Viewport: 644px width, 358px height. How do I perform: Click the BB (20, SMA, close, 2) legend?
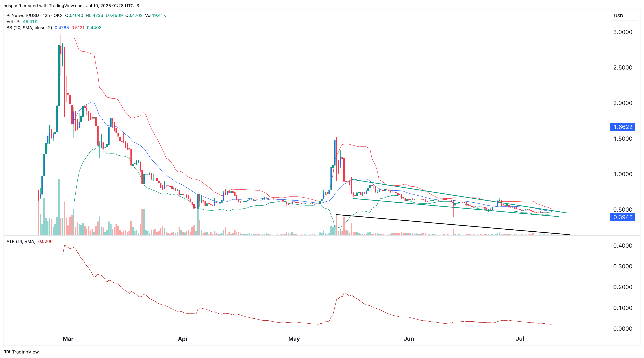29,28
